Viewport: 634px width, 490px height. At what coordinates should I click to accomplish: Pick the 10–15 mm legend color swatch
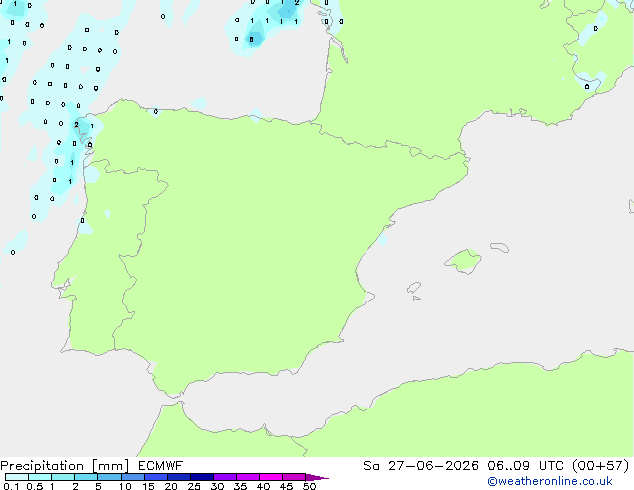tap(133, 477)
